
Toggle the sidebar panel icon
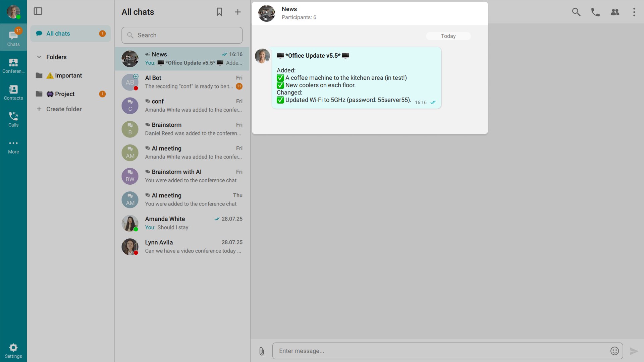point(38,11)
